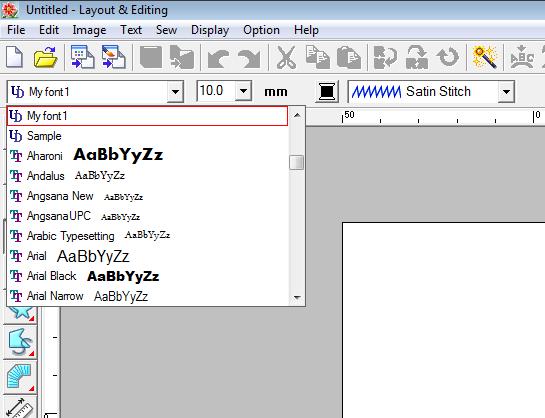Open a file with the folder icon
This screenshot has width=545, height=418.
click(45, 57)
